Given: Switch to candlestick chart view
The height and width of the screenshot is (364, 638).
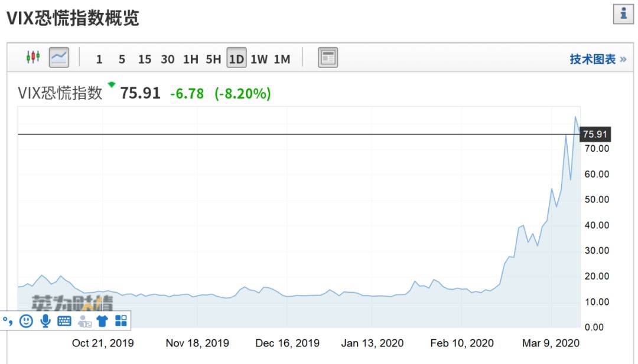Looking at the screenshot, I should pos(33,57).
